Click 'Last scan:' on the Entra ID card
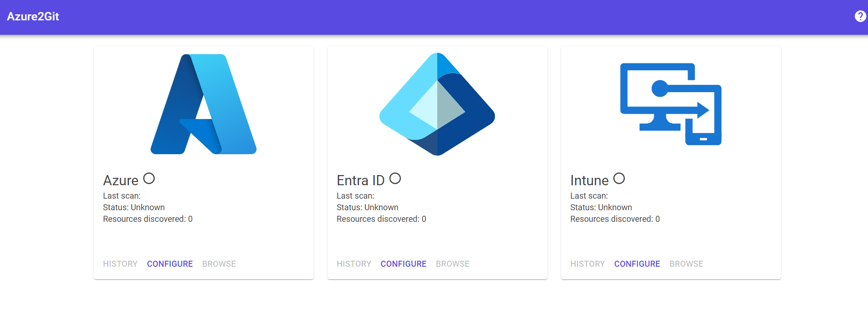This screenshot has width=868, height=326. click(355, 196)
